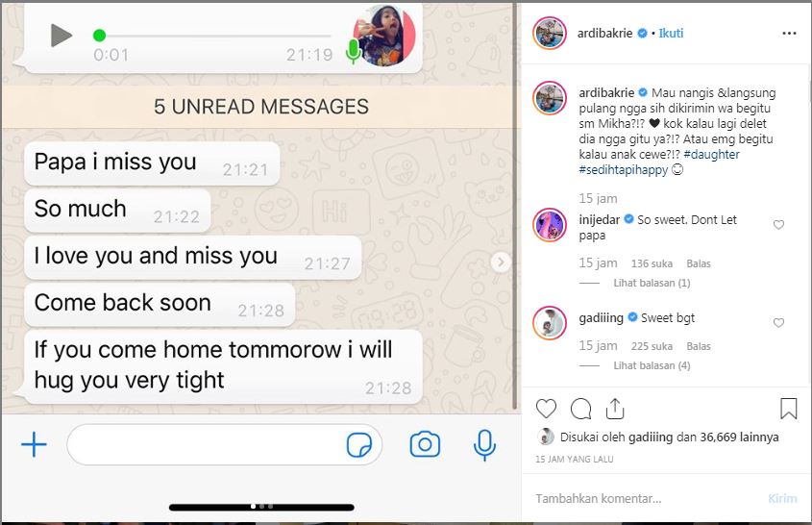
Task: Reply to gadiiing's comment with Balas
Action: (698, 346)
